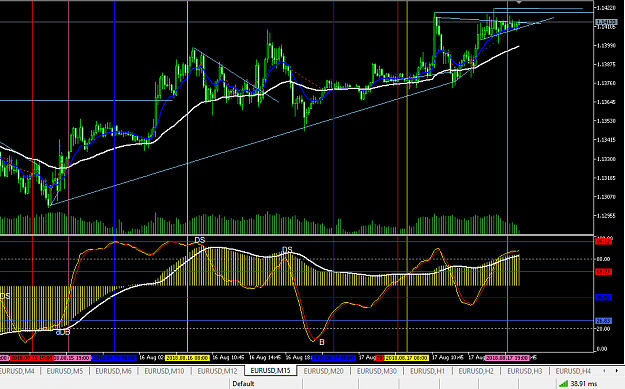625x389 pixels.
Task: Click the 0.00 indicator scale label
Action: pyautogui.click(x=601, y=349)
